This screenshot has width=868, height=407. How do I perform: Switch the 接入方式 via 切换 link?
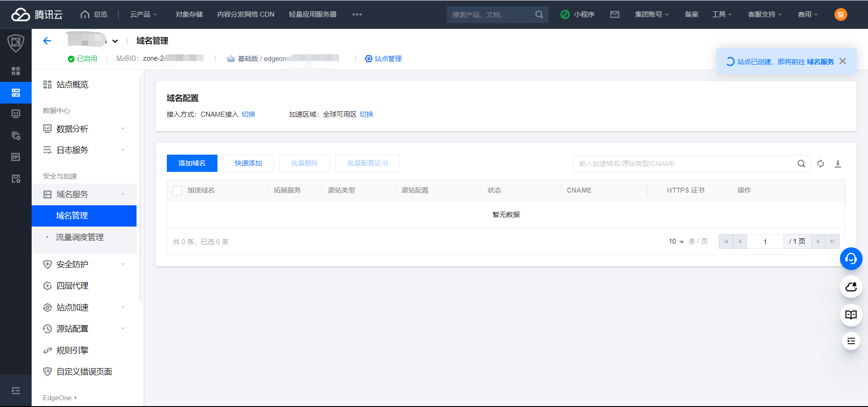click(x=248, y=114)
